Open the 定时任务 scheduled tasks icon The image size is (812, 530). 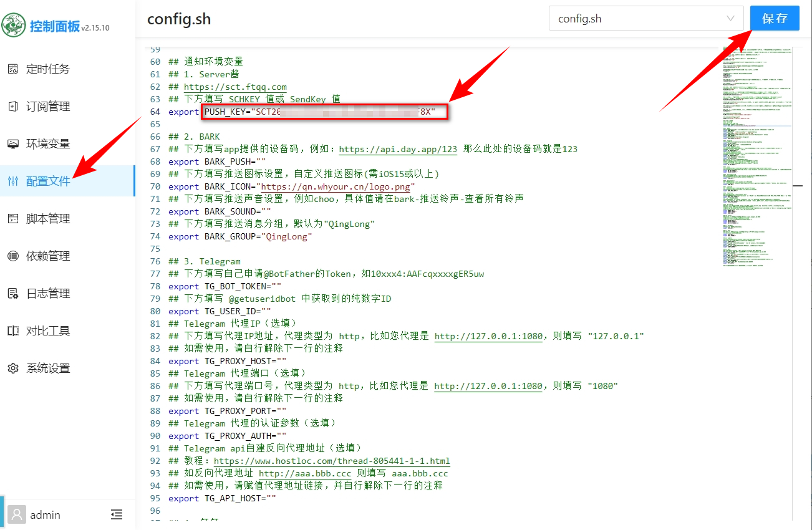(x=13, y=69)
